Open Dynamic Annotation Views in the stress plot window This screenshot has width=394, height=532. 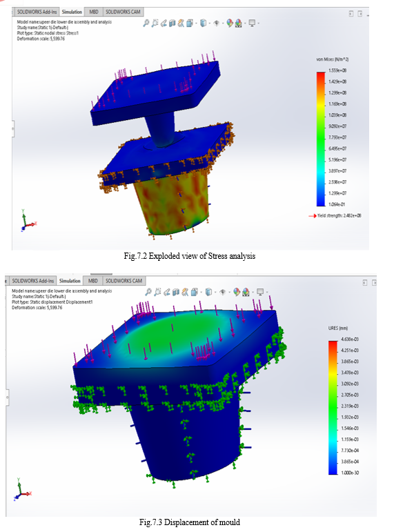tap(181, 23)
